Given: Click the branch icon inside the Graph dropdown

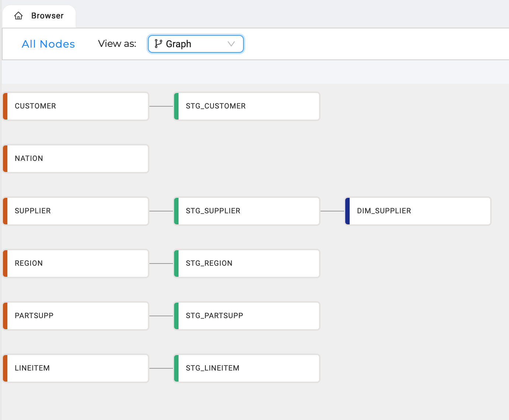Looking at the screenshot, I should [x=159, y=44].
